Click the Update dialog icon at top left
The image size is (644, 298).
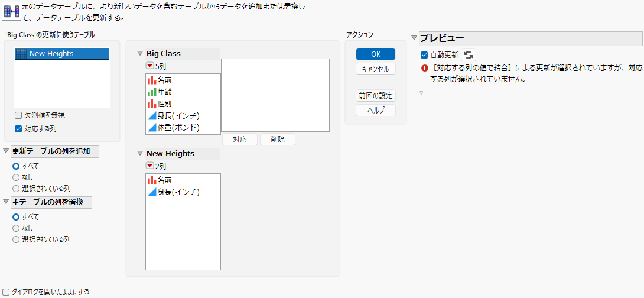(x=11, y=11)
